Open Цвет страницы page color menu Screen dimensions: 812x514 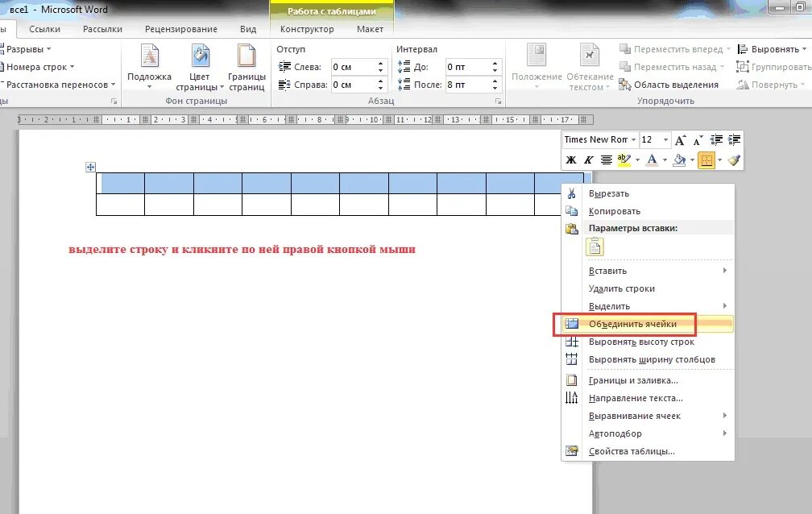pyautogui.click(x=200, y=68)
